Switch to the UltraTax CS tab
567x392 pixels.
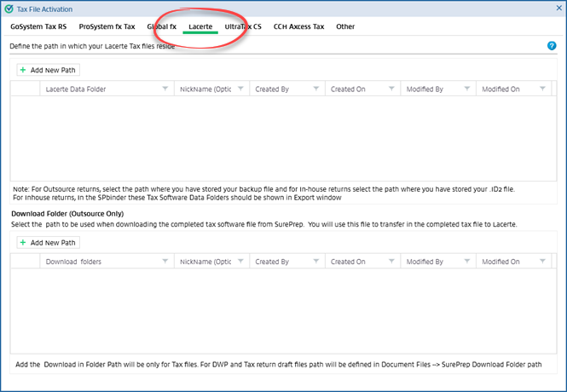[243, 27]
